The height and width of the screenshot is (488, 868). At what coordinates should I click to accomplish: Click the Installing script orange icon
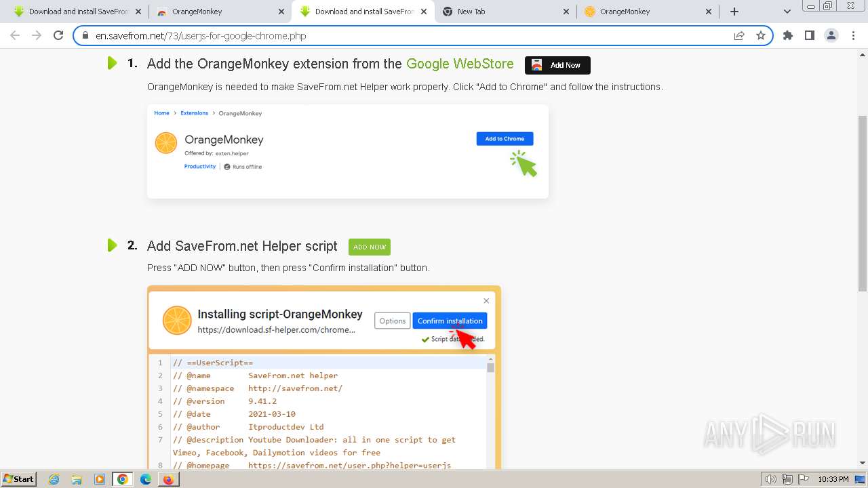click(x=177, y=321)
